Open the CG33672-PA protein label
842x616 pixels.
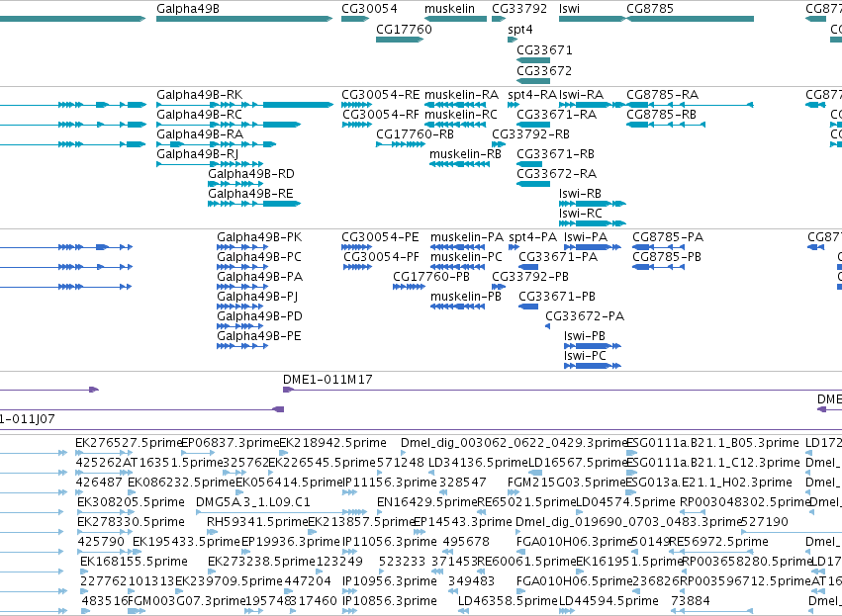coord(585,316)
